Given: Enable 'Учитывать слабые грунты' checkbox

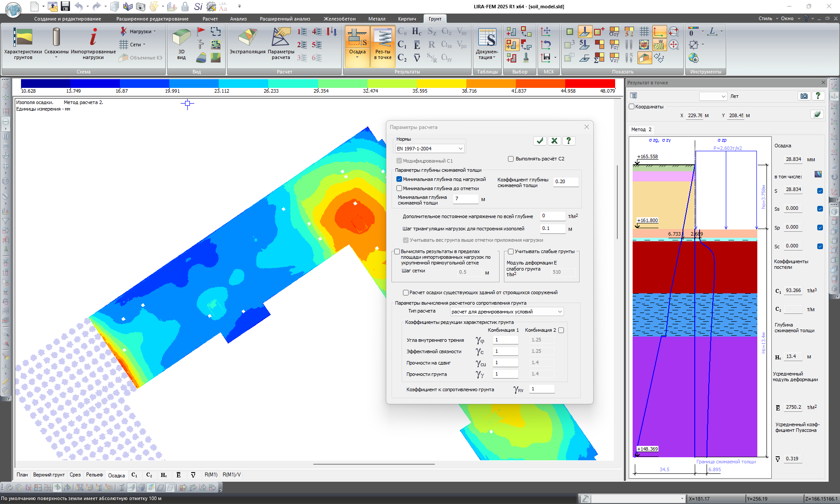Looking at the screenshot, I should pos(511,252).
